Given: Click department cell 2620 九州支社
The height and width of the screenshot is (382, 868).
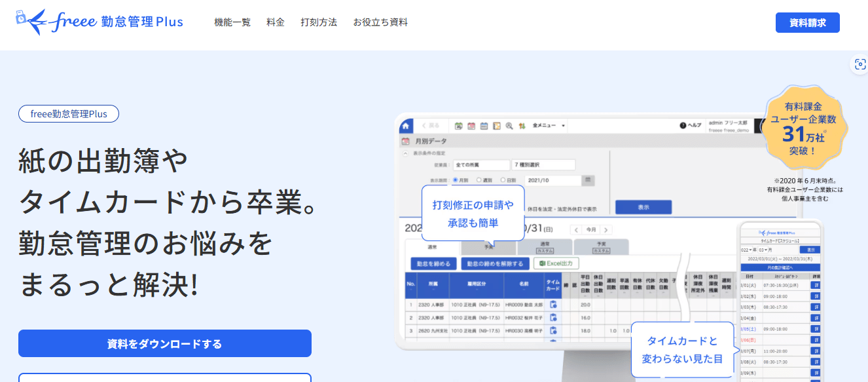Looking at the screenshot, I should tap(433, 330).
